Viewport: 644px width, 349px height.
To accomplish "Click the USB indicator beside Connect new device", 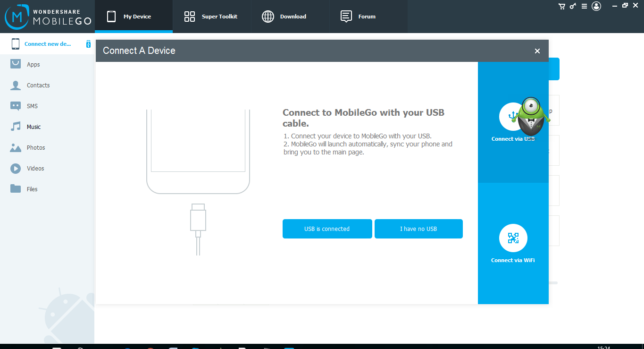I will click(x=88, y=44).
